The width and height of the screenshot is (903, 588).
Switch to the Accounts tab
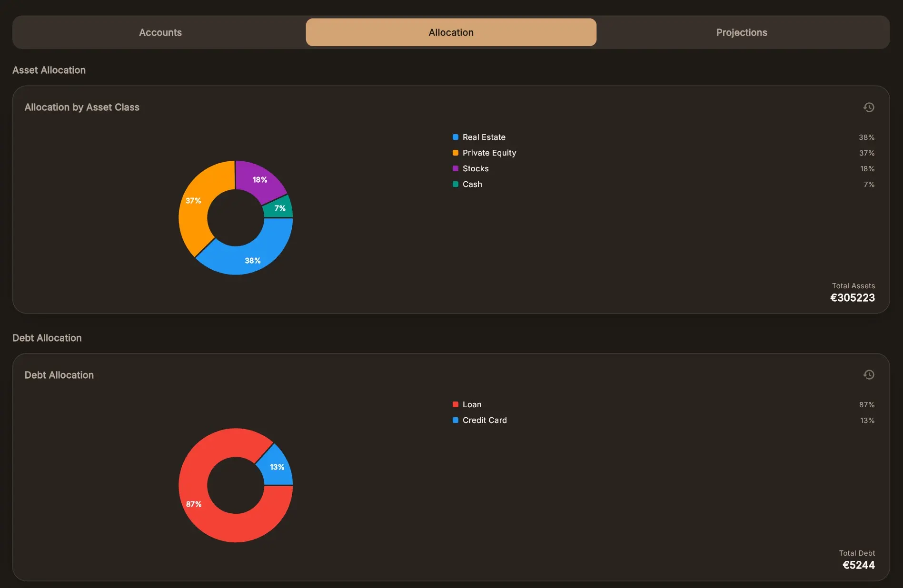(160, 32)
